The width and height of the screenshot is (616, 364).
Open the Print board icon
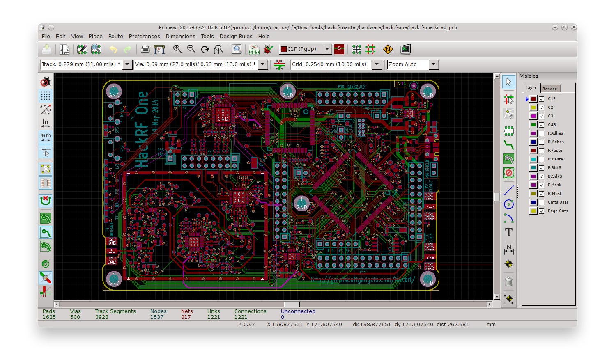(x=145, y=49)
